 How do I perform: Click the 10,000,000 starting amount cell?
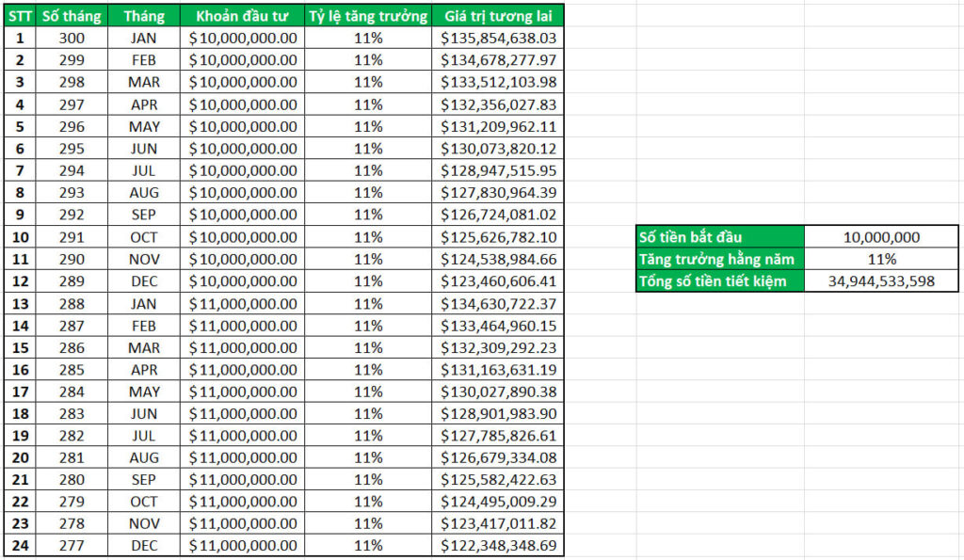(881, 237)
